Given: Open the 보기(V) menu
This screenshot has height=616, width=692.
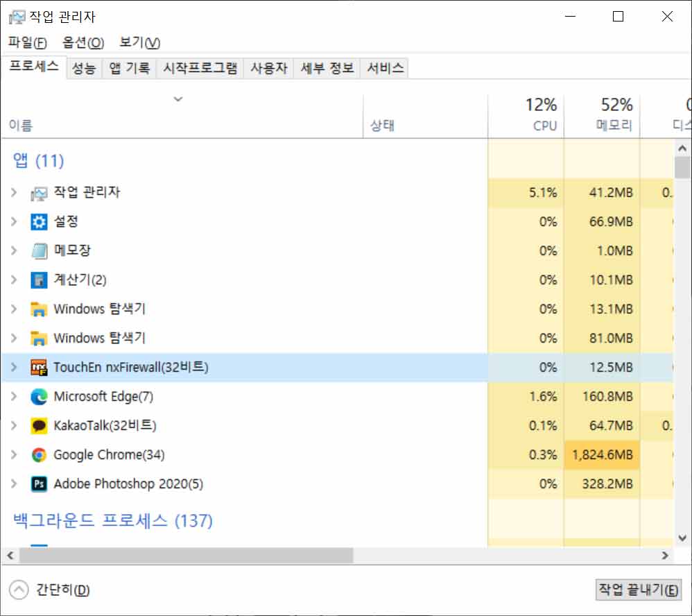Looking at the screenshot, I should pos(140,42).
